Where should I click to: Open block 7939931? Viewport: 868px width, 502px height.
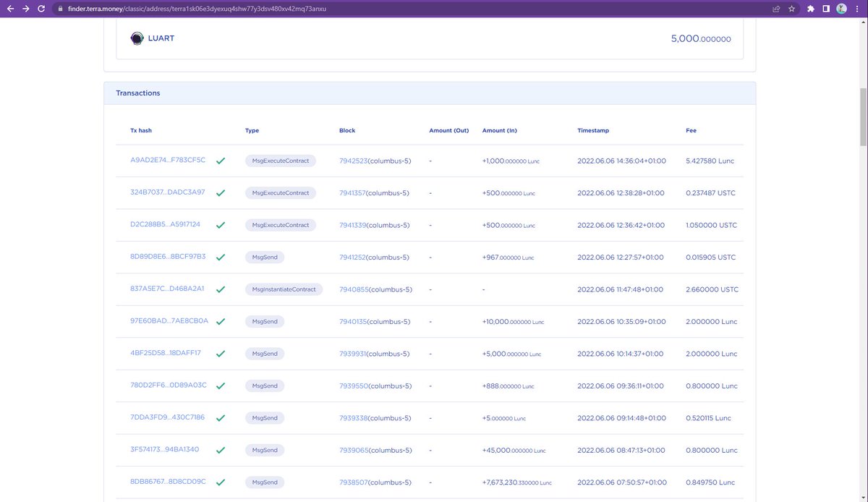click(x=353, y=354)
